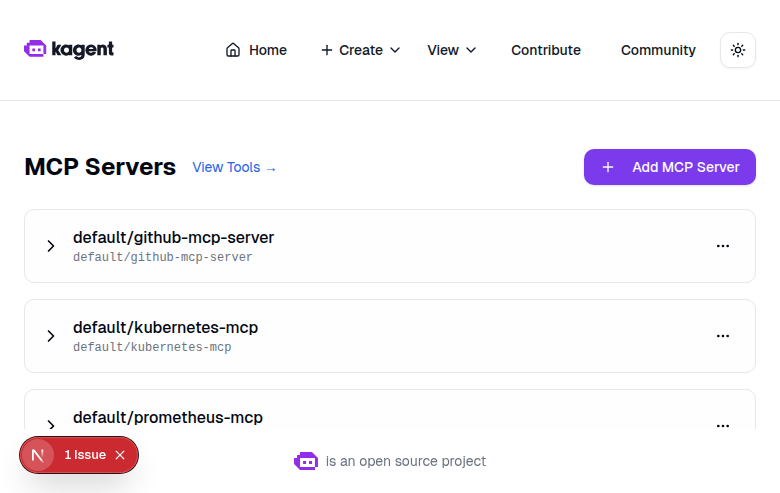Viewport: 780px width, 493px height.
Task: Click the kagent logo
Action: coord(69,49)
